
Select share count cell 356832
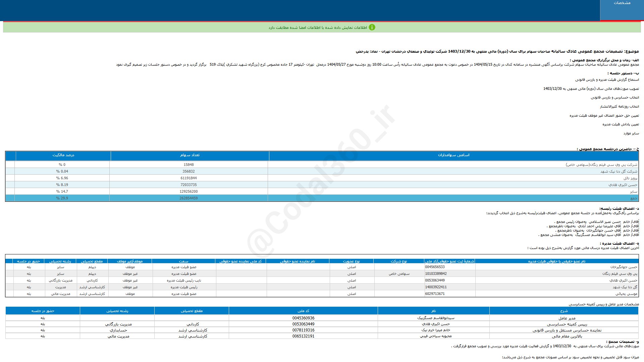(x=189, y=171)
